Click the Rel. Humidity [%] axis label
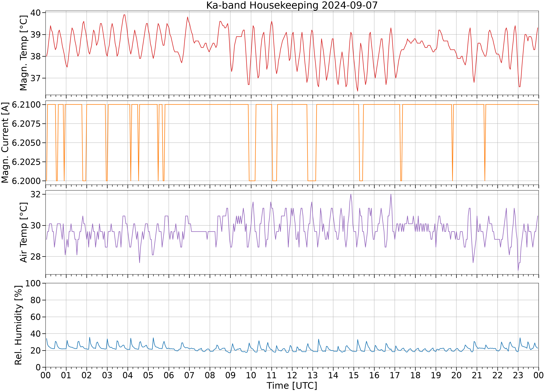 click(x=18, y=325)
